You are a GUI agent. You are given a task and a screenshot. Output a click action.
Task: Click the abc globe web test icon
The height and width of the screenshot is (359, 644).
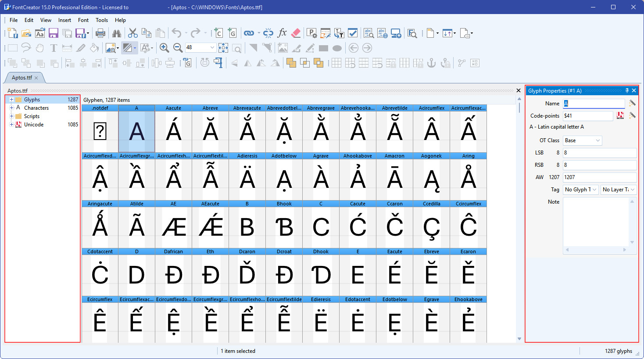point(383,33)
